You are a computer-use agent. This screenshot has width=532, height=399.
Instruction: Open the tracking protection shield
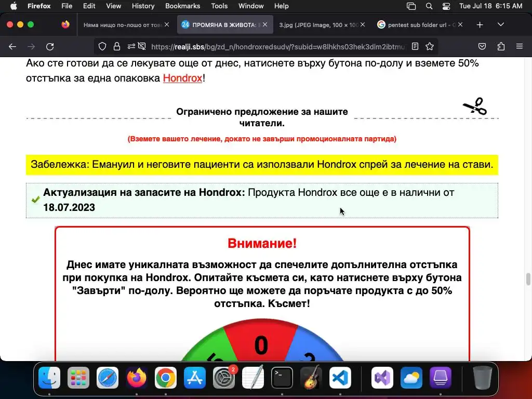point(102,46)
